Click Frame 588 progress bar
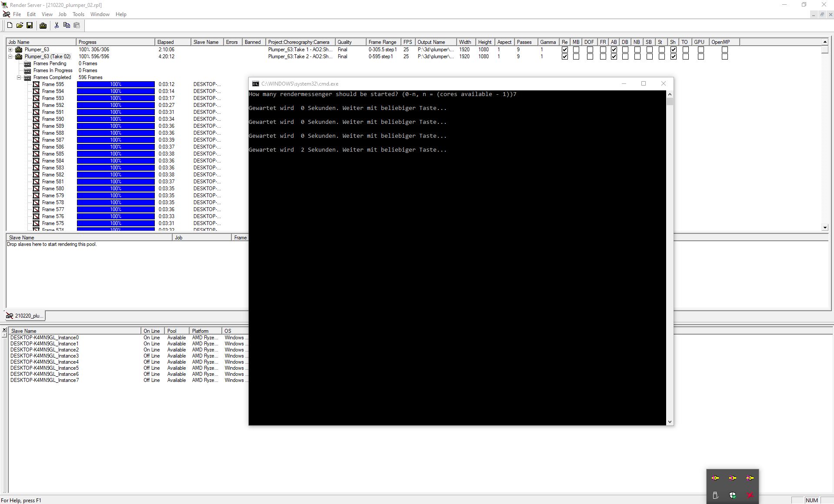 coord(116,133)
